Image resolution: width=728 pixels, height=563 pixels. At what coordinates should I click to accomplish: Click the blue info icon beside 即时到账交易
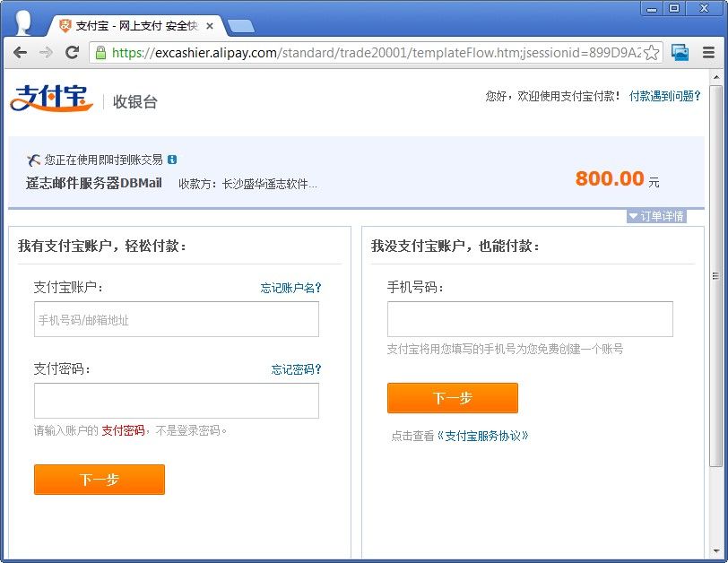(x=172, y=160)
